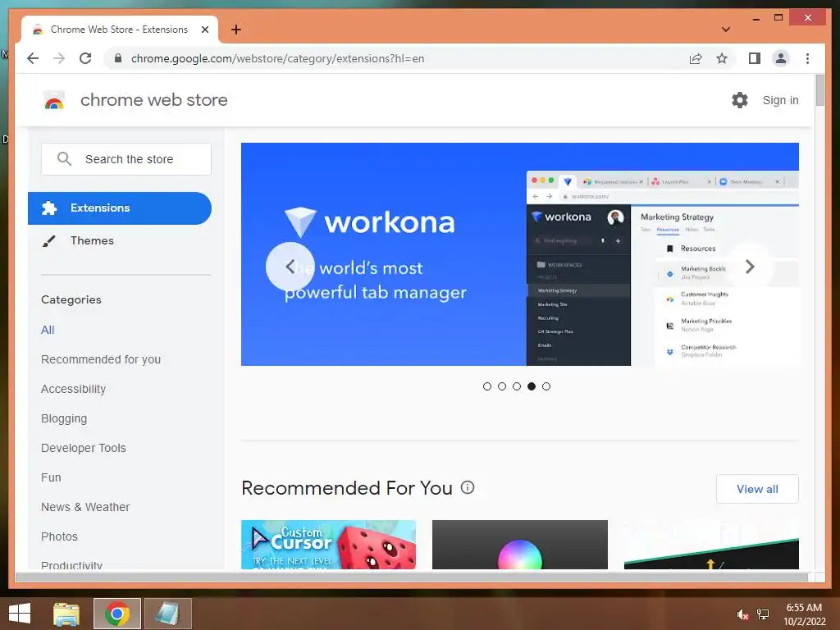This screenshot has width=840, height=630.
Task: Open the News & Weather category
Action: 85,507
